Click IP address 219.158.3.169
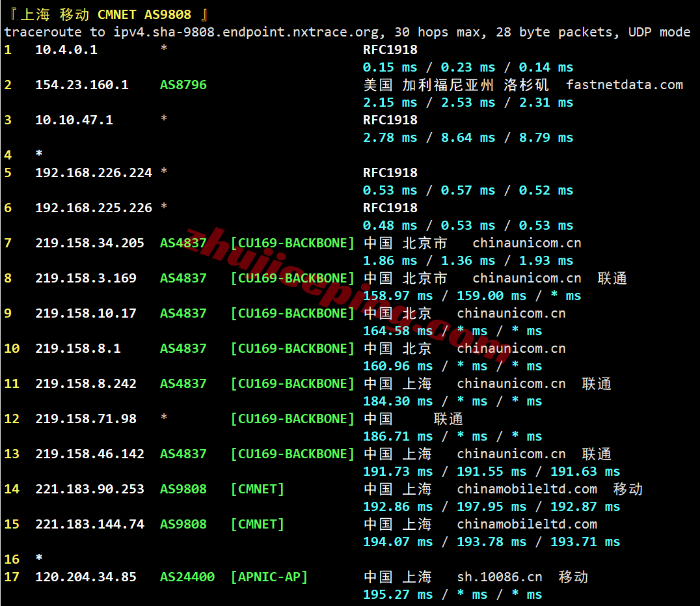700x606 pixels. 86,278
